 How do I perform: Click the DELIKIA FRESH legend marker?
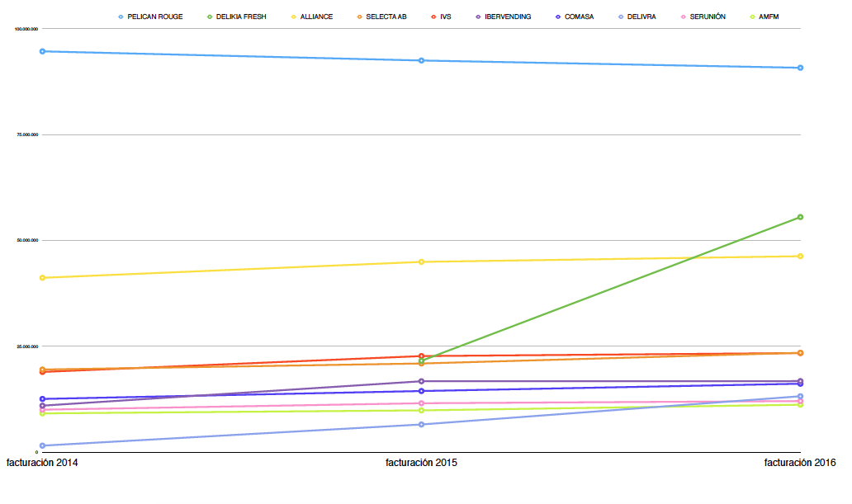click(211, 16)
